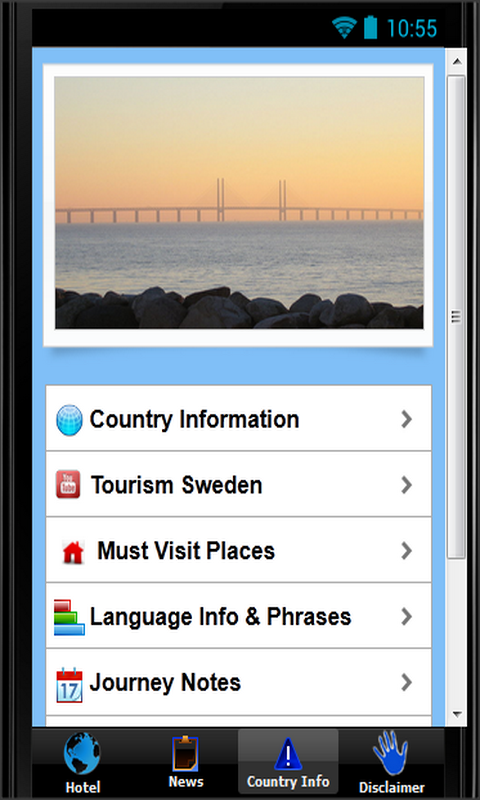The height and width of the screenshot is (800, 480).
Task: Click the scrollbar down arrow
Action: [457, 714]
